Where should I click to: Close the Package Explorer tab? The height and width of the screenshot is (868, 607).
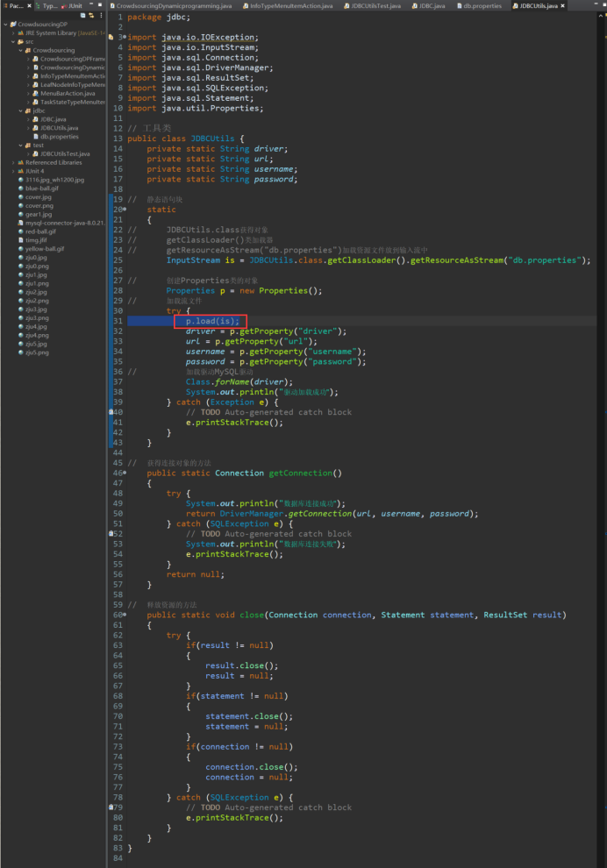(x=29, y=6)
